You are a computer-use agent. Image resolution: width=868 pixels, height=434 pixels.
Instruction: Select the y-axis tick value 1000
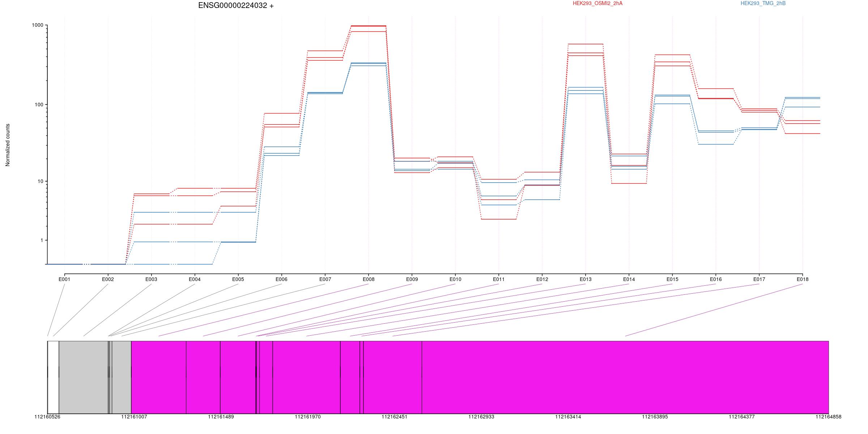[x=38, y=25]
